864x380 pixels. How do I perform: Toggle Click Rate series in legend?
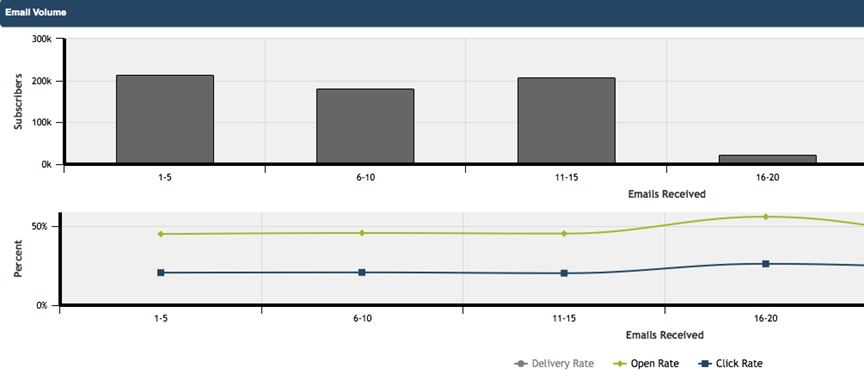730,363
